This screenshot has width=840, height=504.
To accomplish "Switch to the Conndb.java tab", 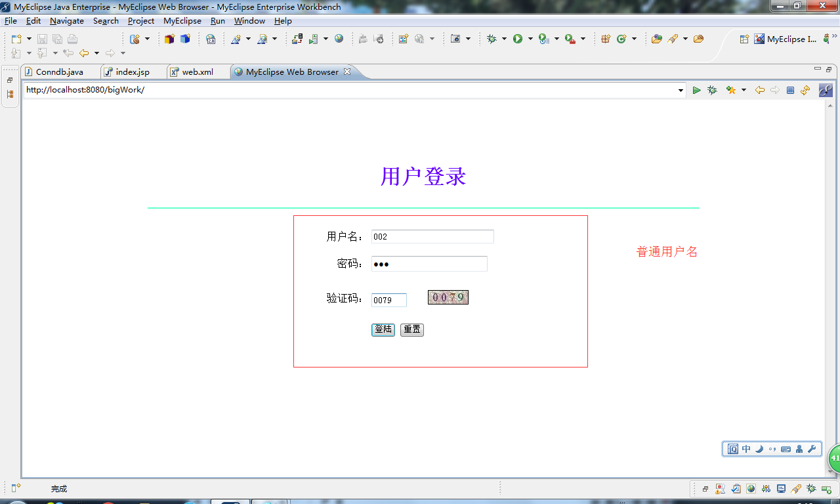I will pos(60,72).
